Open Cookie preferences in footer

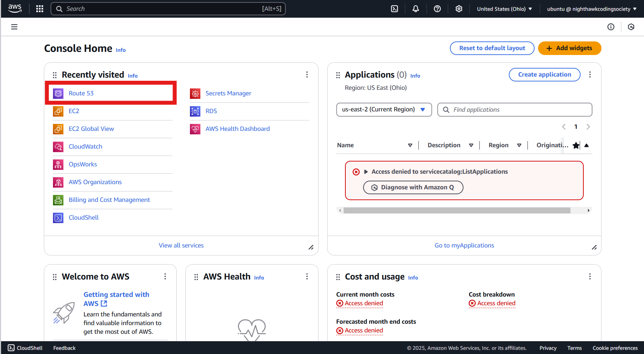click(x=615, y=348)
